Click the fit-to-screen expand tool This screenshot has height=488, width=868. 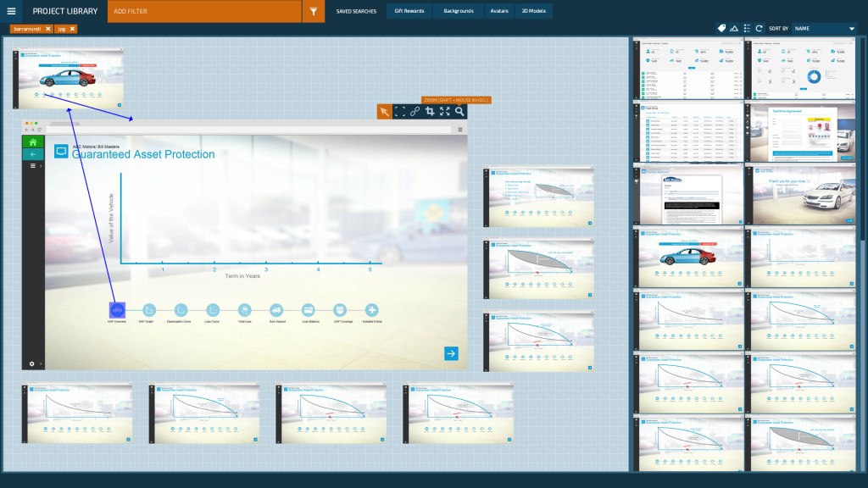[444, 111]
